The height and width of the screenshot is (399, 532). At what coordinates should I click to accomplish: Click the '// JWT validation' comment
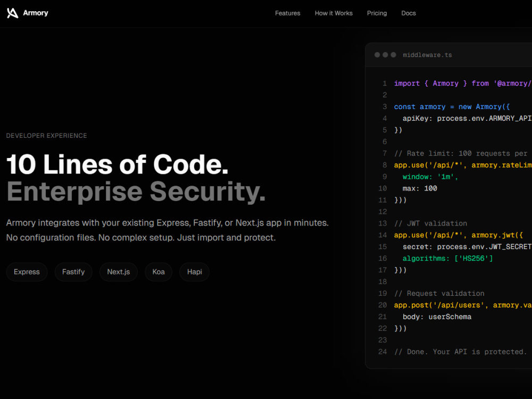click(x=430, y=223)
